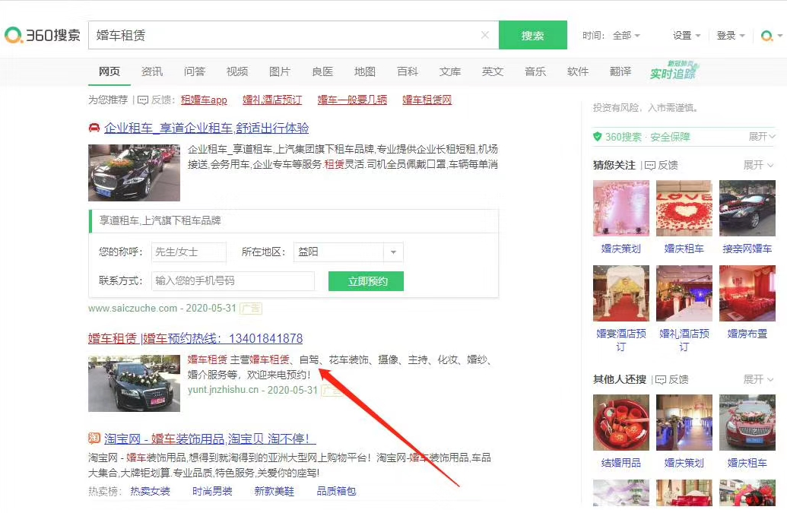Click the 企业租车 result car thumbnail
Image resolution: width=787 pixels, height=532 pixels.
134,173
